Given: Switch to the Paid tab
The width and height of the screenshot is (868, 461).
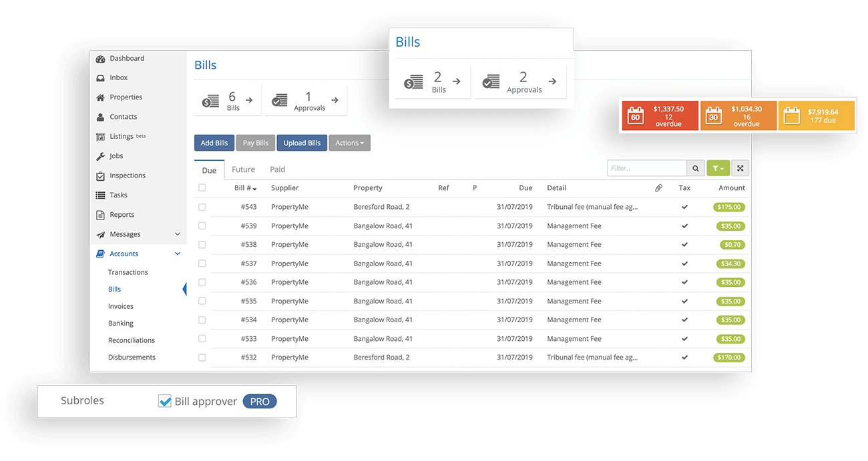Looking at the screenshot, I should pyautogui.click(x=277, y=169).
